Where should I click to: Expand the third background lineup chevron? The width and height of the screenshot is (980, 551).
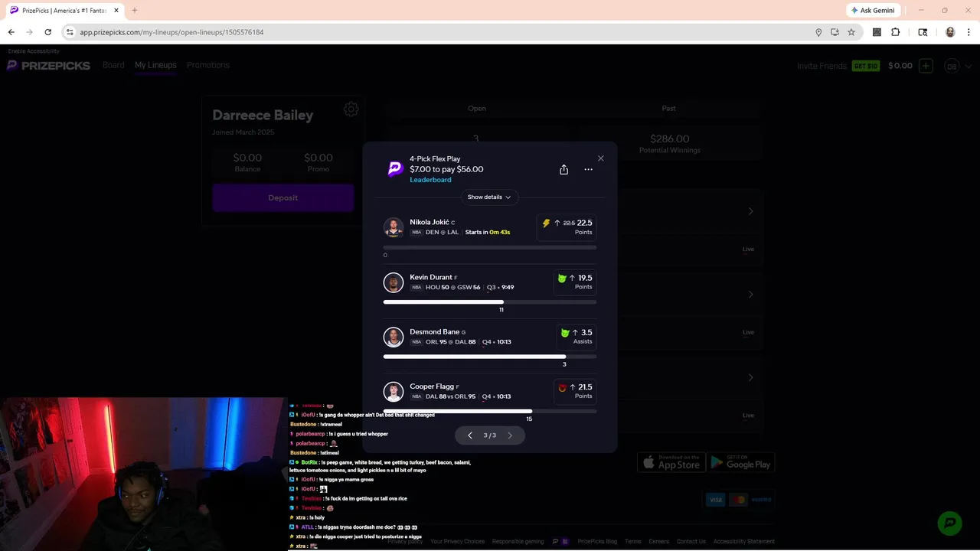750,377
